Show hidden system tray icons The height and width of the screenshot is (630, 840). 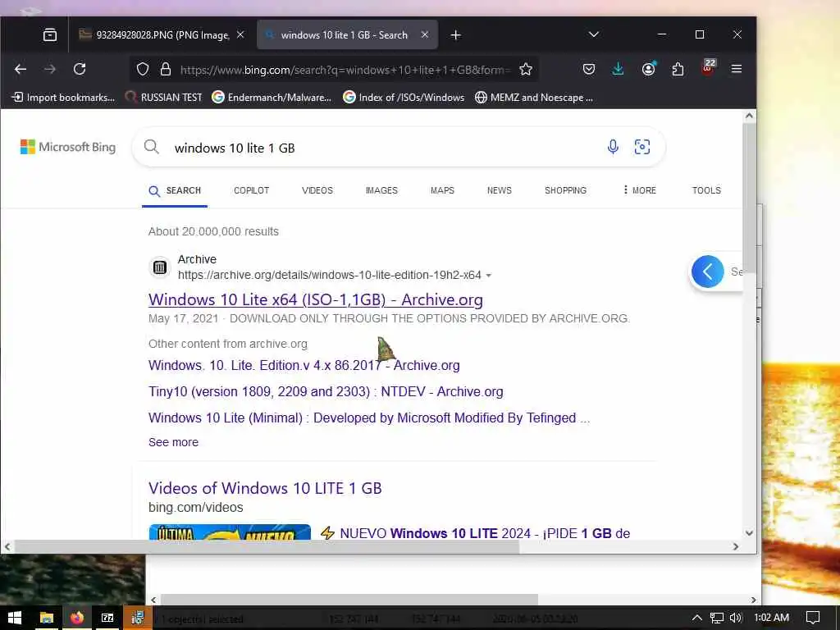coord(697,618)
